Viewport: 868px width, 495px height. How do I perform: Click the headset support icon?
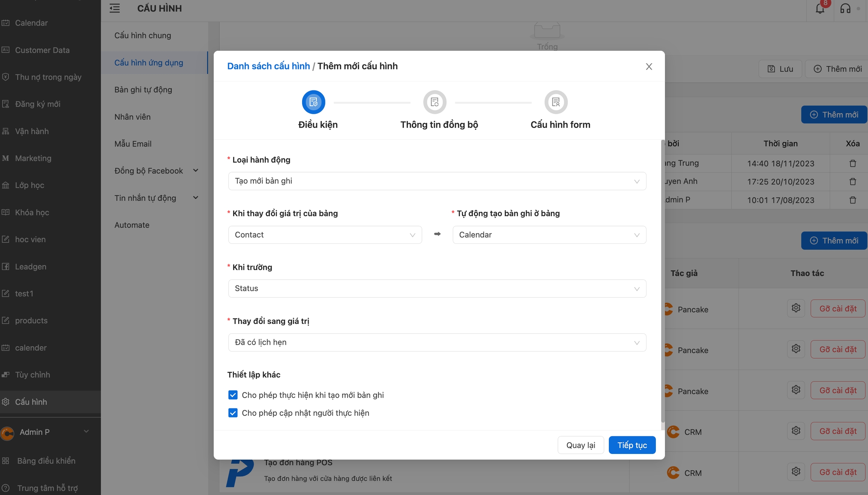coord(845,9)
